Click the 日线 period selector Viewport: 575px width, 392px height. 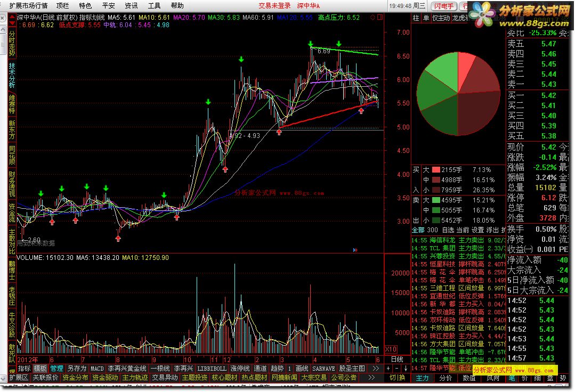click(397, 360)
